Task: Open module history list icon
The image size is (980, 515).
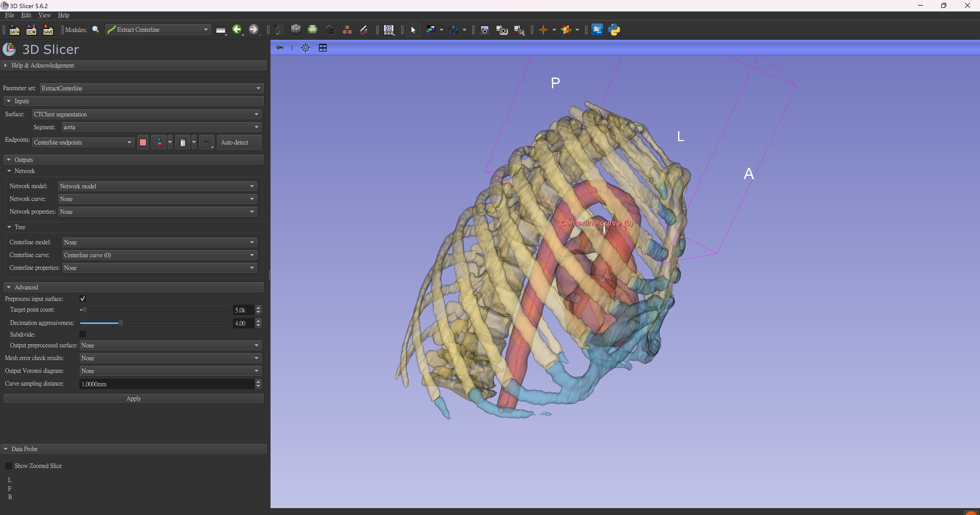Action: pyautogui.click(x=221, y=30)
